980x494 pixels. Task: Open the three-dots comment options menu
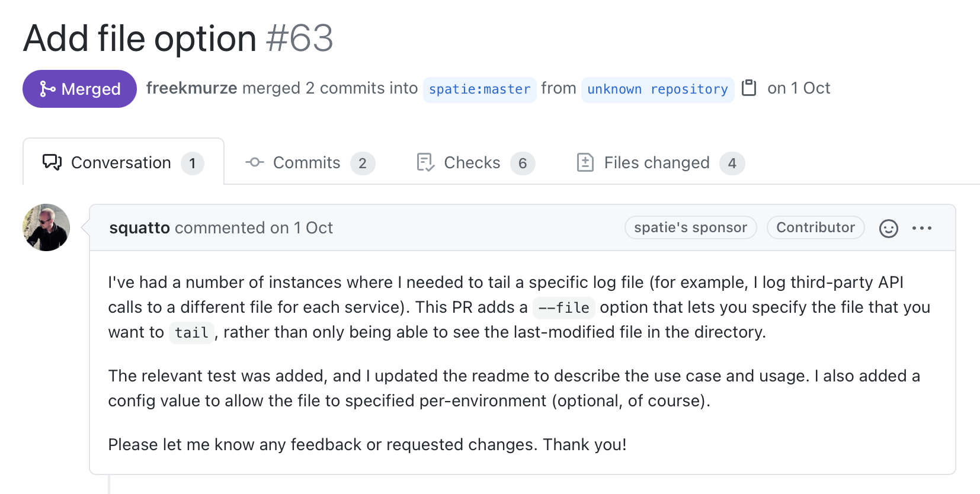pos(922,228)
